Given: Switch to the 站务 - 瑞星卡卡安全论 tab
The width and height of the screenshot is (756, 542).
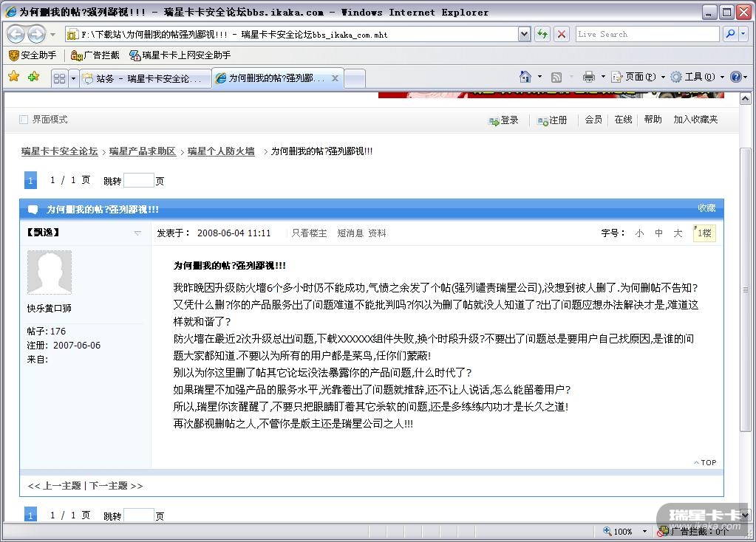Looking at the screenshot, I should (x=145, y=78).
